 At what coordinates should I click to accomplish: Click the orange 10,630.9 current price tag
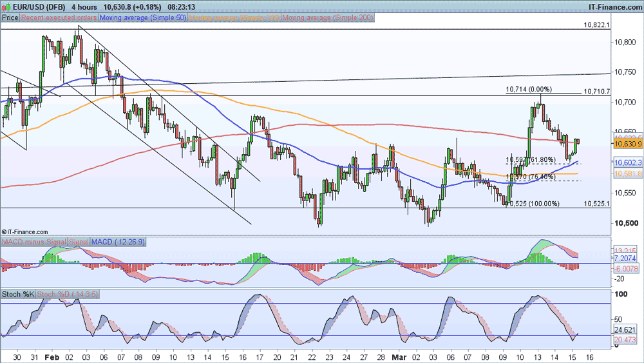click(x=627, y=144)
